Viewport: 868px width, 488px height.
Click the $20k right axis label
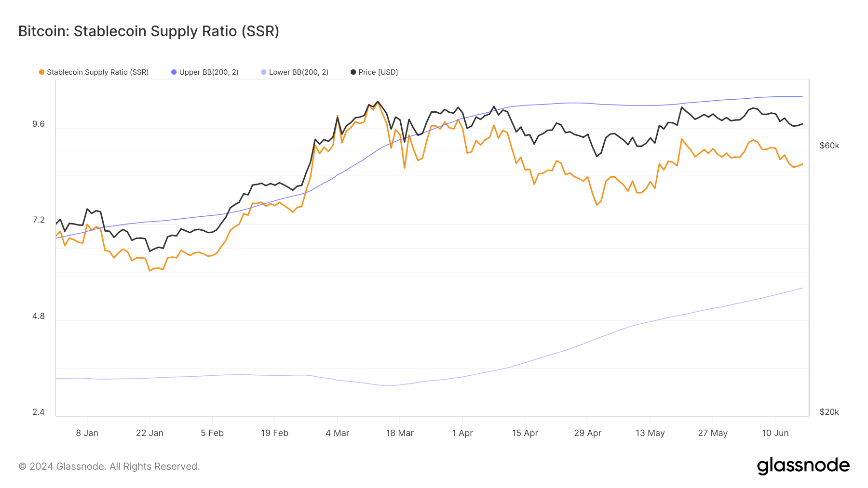(x=829, y=412)
